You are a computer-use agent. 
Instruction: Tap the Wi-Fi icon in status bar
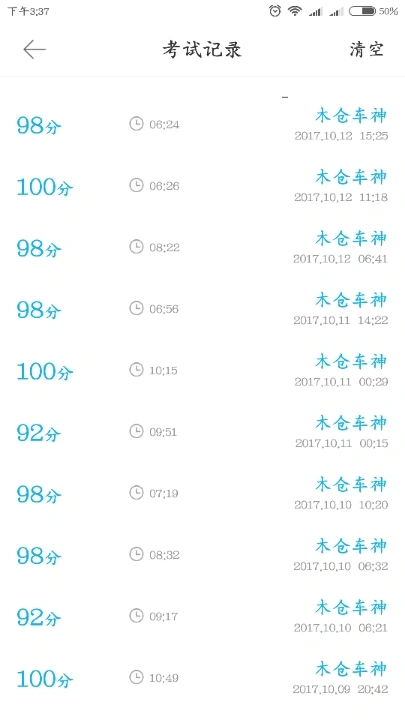pos(295,11)
